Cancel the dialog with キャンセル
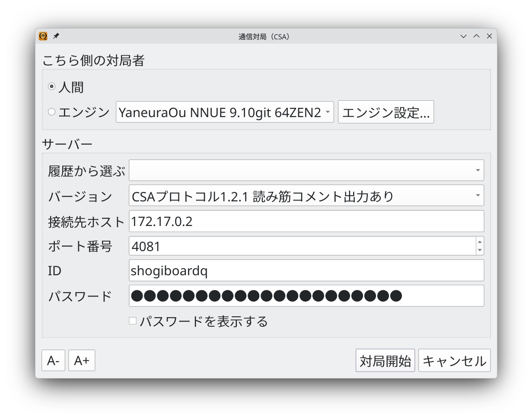 point(454,360)
